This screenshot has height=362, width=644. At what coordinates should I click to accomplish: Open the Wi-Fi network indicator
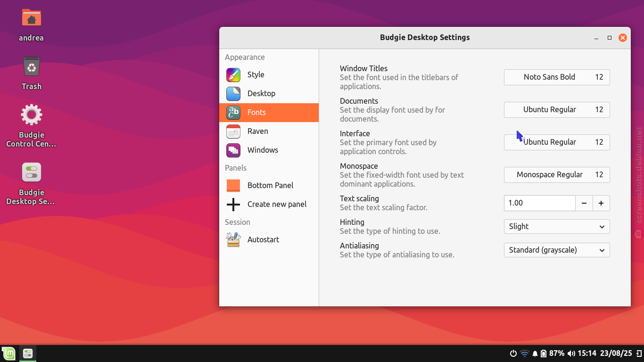click(x=524, y=354)
